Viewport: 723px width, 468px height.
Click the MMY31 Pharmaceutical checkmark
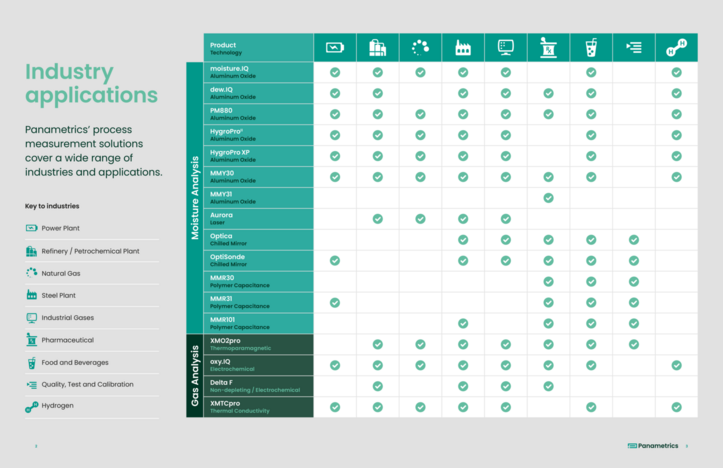pyautogui.click(x=548, y=197)
